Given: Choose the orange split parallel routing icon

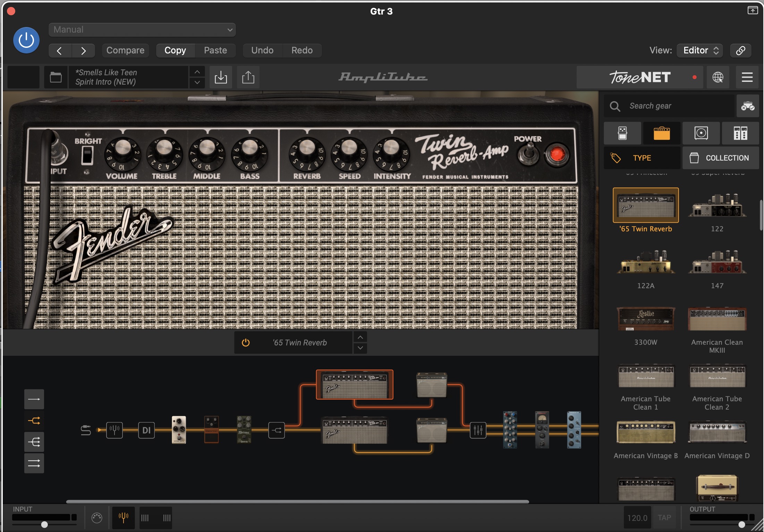Looking at the screenshot, I should [34, 421].
